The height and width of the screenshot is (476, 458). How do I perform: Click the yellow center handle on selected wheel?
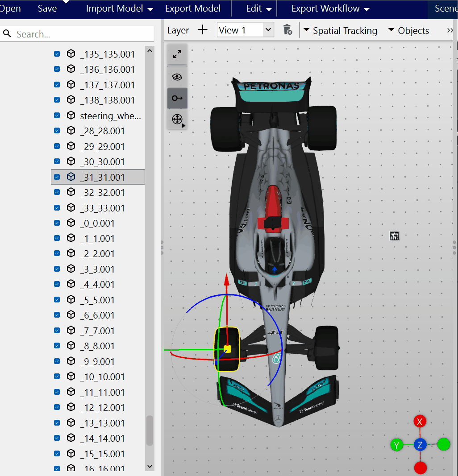click(x=228, y=349)
